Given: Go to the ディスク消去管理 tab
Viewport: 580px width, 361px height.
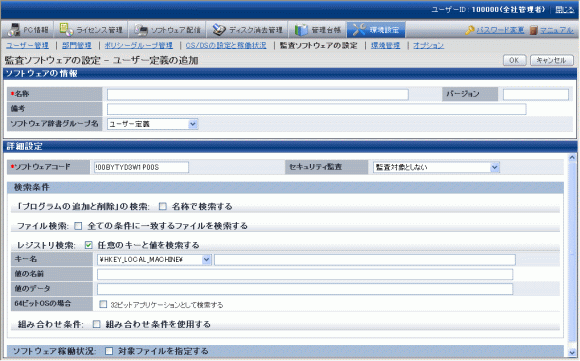Looking at the screenshot, I should (x=247, y=30).
